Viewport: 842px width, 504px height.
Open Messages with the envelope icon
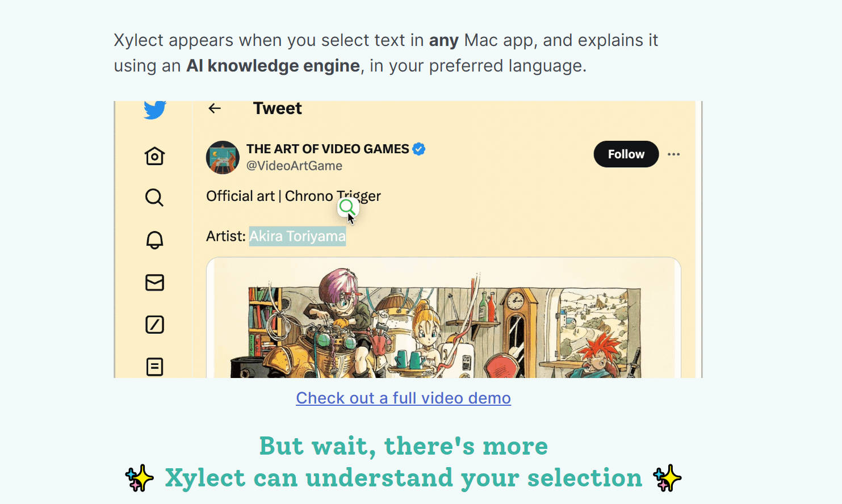[x=154, y=282]
